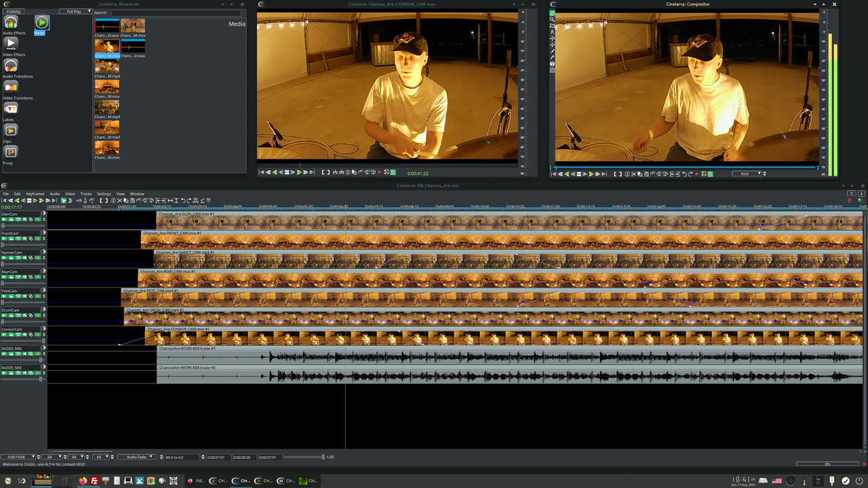Jump to start in the Compositor transport

(x=553, y=174)
